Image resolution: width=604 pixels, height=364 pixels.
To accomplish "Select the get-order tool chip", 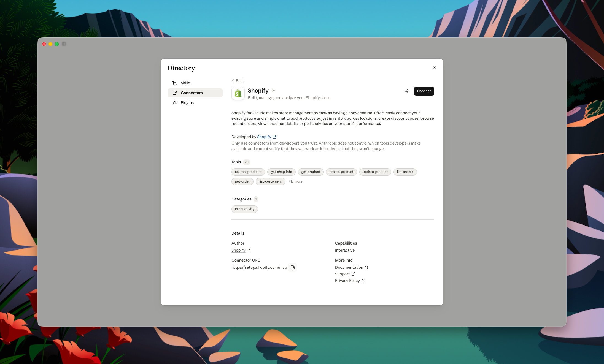I will point(242,181).
